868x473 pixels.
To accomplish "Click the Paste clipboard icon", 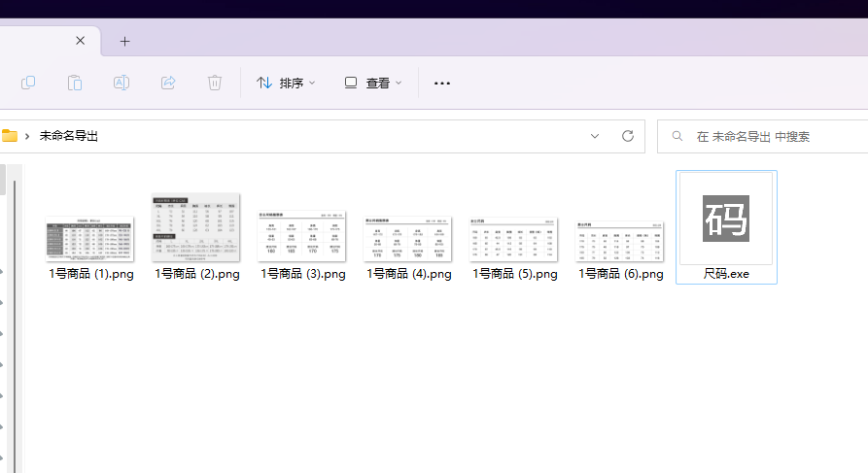I will (75, 84).
